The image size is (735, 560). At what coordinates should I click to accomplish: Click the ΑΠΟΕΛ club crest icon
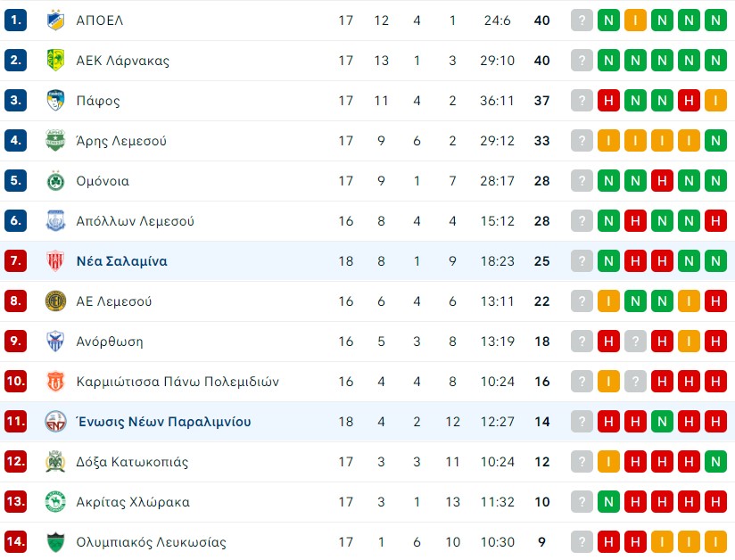55,21
